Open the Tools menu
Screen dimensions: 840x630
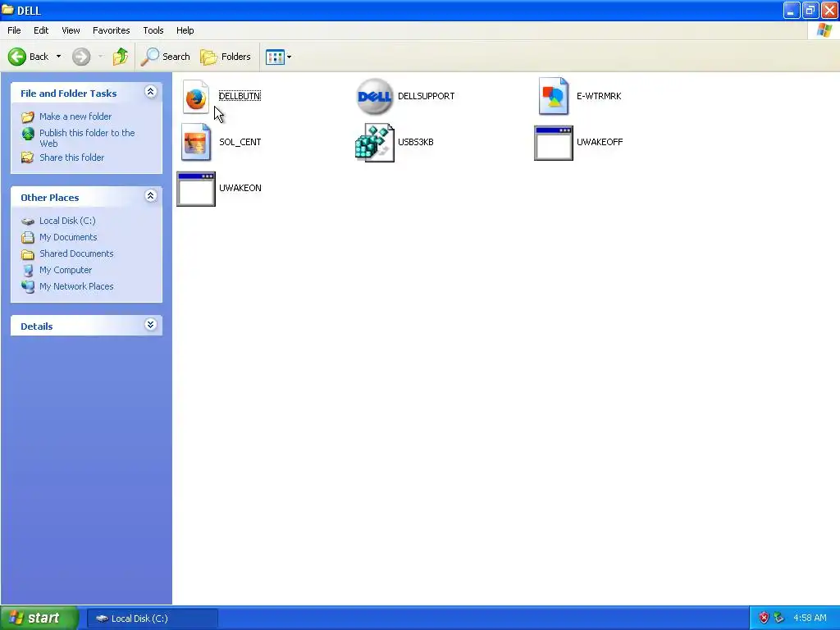pos(153,30)
